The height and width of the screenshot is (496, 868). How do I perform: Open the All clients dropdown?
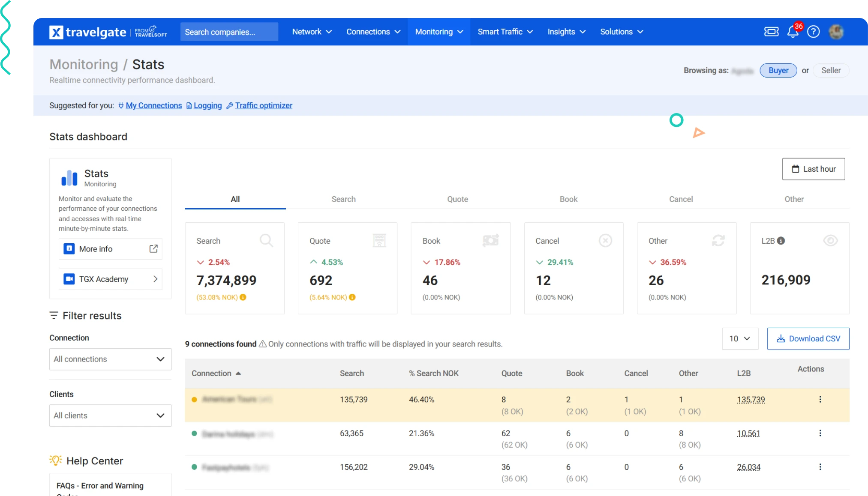[x=110, y=415]
